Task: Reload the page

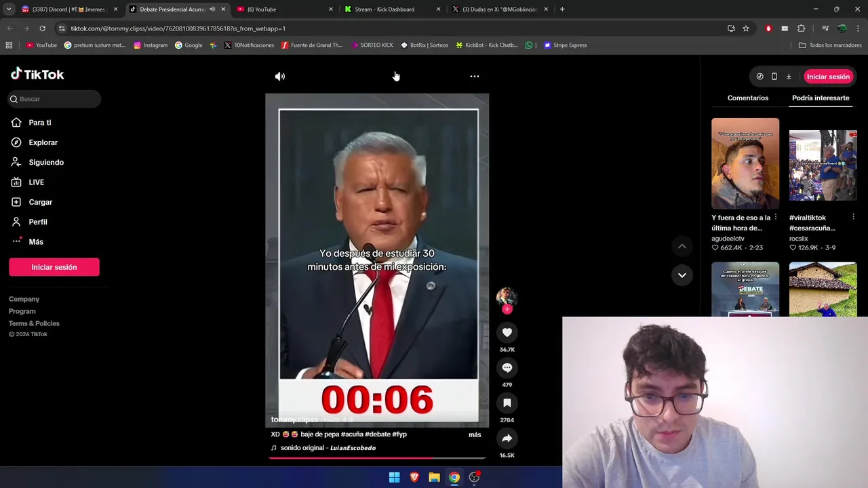Action: 42,28
